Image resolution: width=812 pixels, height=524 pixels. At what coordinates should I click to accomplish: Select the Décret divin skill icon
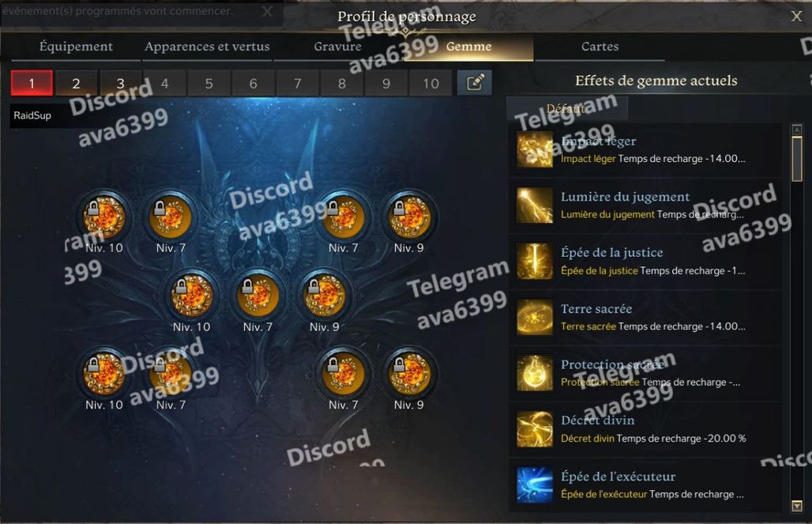(535, 429)
